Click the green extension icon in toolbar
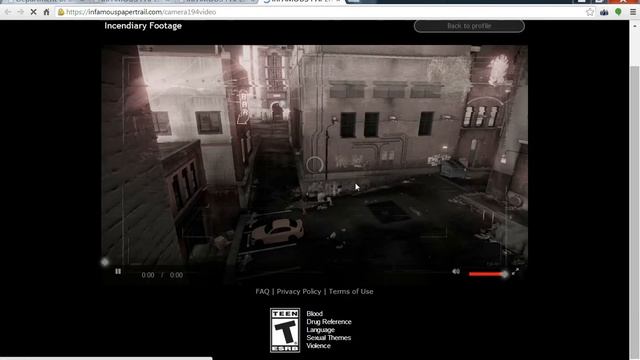Image resolution: width=640 pixels, height=360 pixels. click(x=618, y=12)
